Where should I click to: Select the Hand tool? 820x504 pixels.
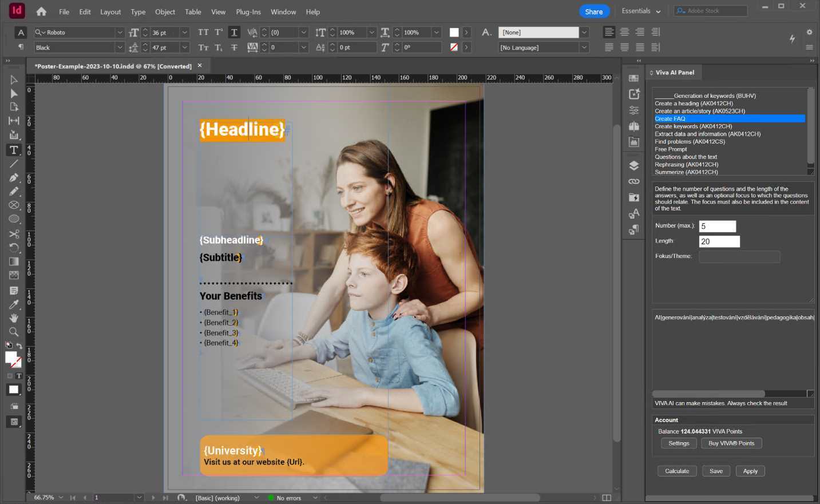point(14,318)
